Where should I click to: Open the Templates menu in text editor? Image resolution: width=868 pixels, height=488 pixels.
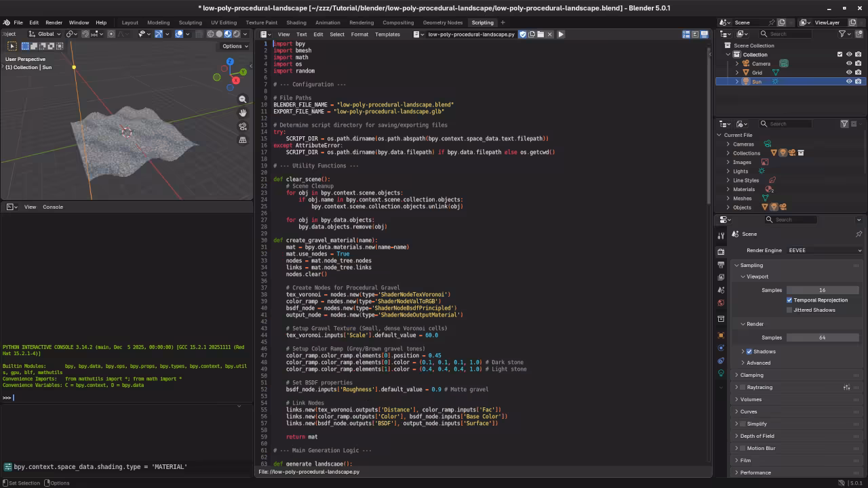tap(387, 35)
